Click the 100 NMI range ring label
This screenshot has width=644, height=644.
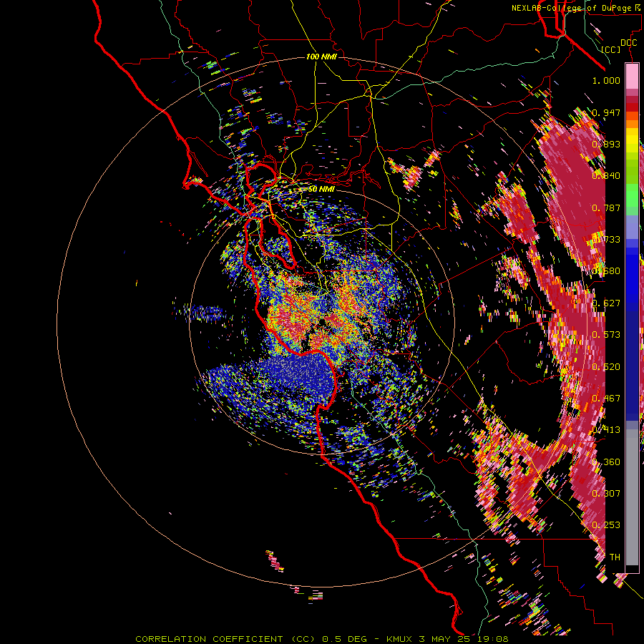tap(321, 57)
